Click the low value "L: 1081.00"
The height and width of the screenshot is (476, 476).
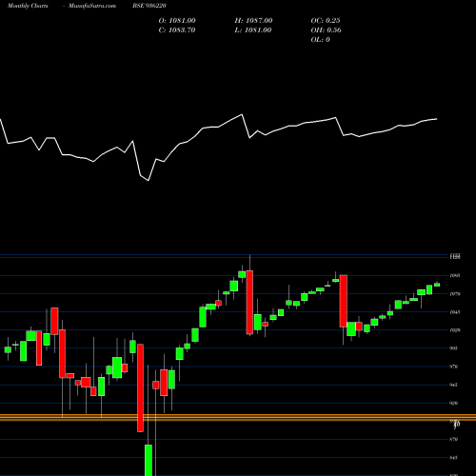[x=253, y=30]
